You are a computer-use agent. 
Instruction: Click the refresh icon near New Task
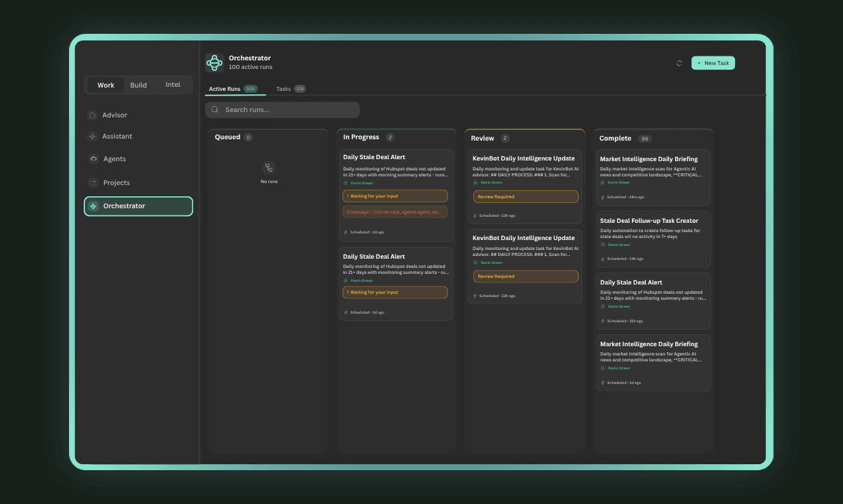(678, 62)
